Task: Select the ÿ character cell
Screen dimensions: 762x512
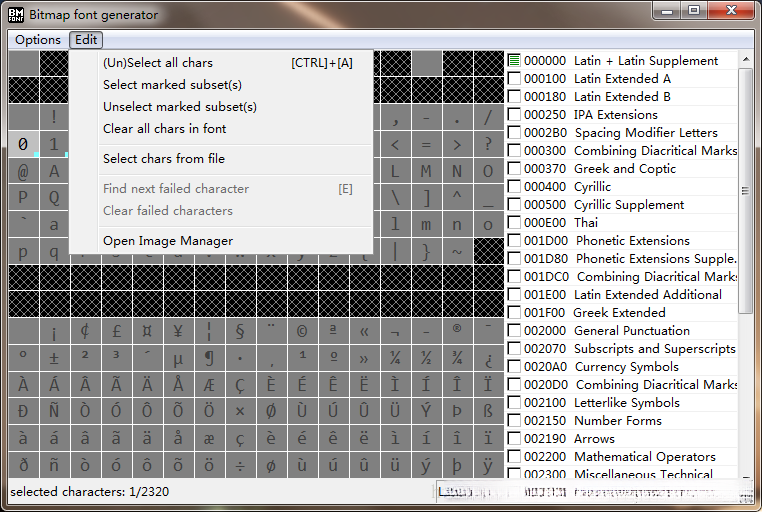Action: (488, 465)
